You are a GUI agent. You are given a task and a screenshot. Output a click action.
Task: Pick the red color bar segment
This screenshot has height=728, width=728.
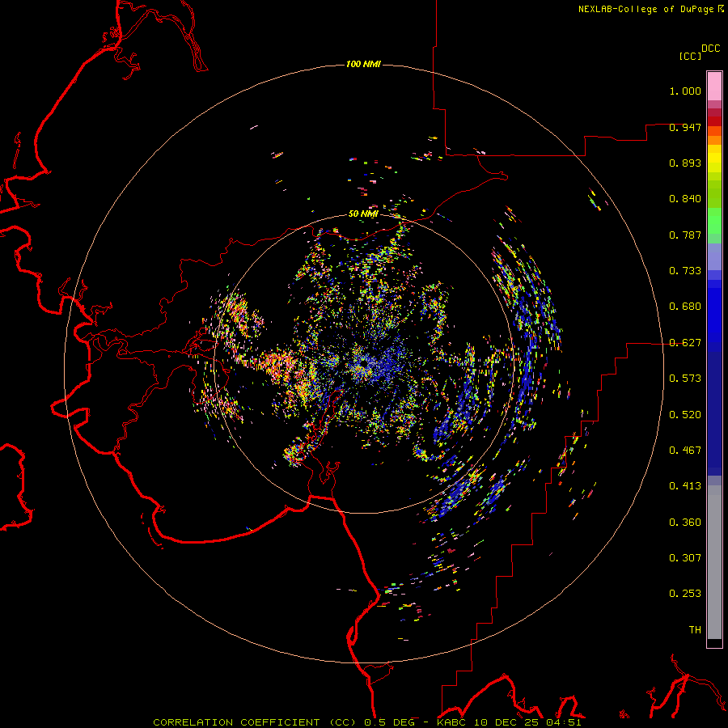click(714, 121)
